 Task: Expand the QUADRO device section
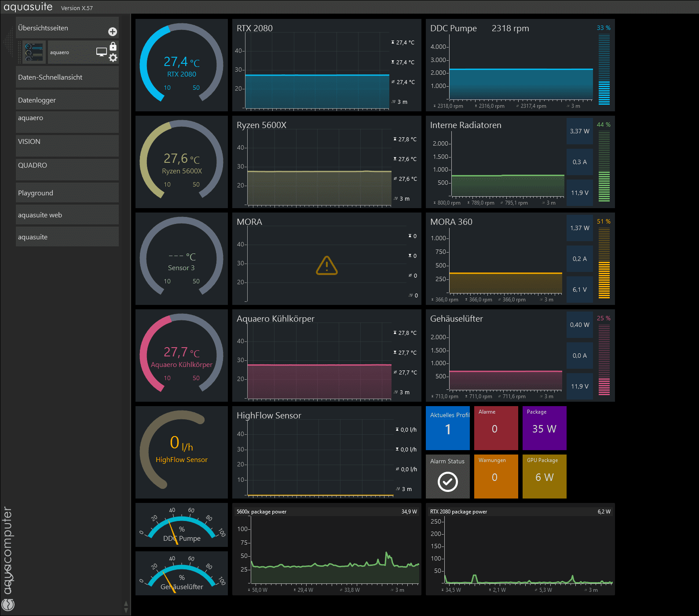(x=67, y=169)
